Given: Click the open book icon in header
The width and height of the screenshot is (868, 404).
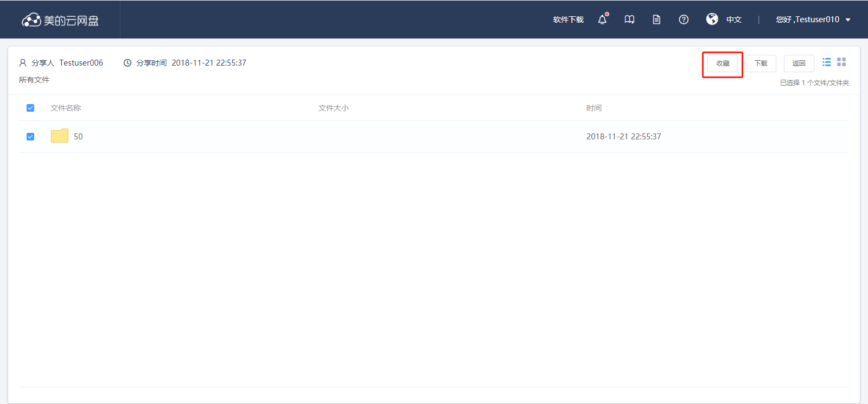Looking at the screenshot, I should pos(629,20).
